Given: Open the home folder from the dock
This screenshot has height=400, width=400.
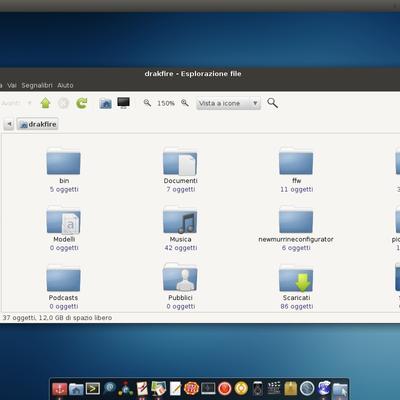Looking at the screenshot, I should [x=76, y=389].
